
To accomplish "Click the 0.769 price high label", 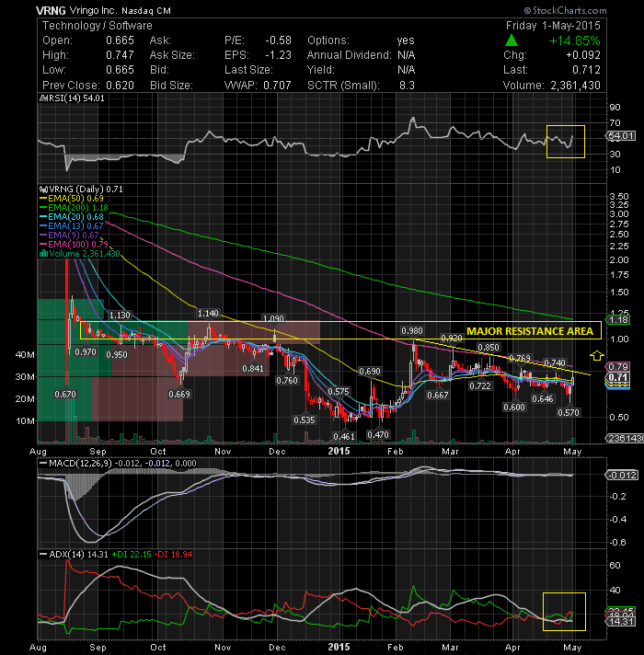I will pos(520,358).
